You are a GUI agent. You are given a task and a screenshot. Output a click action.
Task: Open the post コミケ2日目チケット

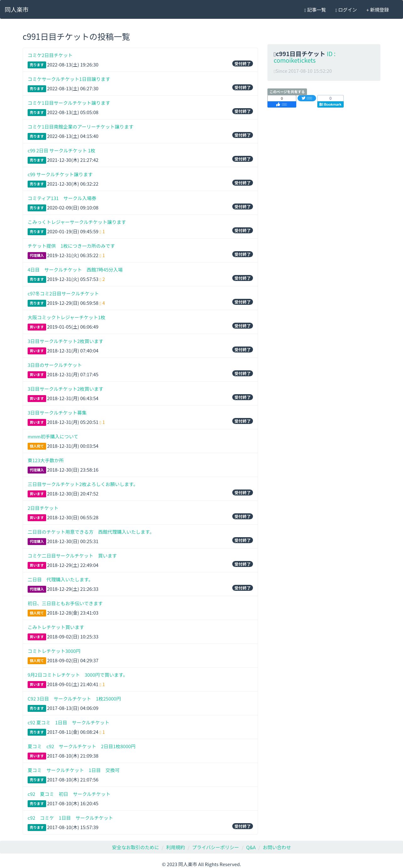tap(50, 55)
